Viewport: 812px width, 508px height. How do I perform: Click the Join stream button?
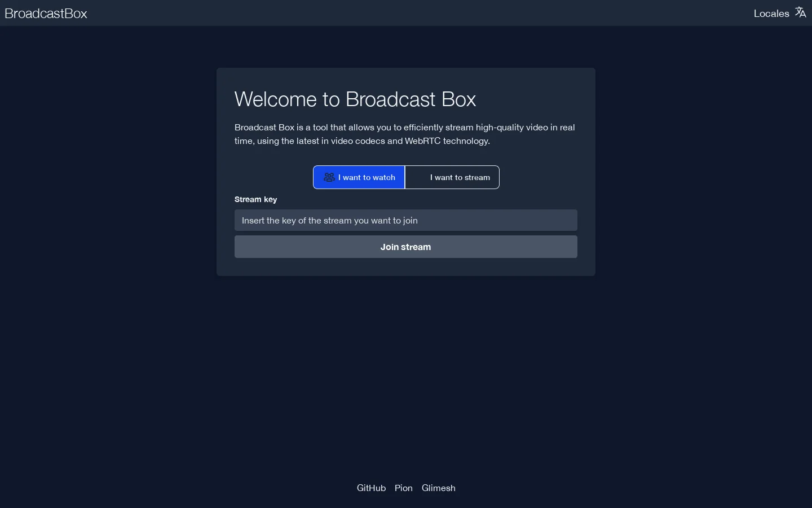point(406,247)
